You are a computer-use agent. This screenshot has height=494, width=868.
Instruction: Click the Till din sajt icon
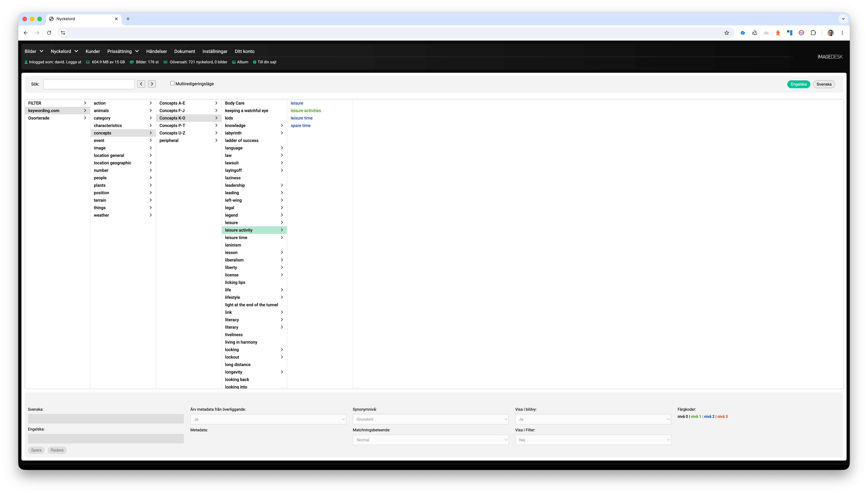(x=255, y=62)
